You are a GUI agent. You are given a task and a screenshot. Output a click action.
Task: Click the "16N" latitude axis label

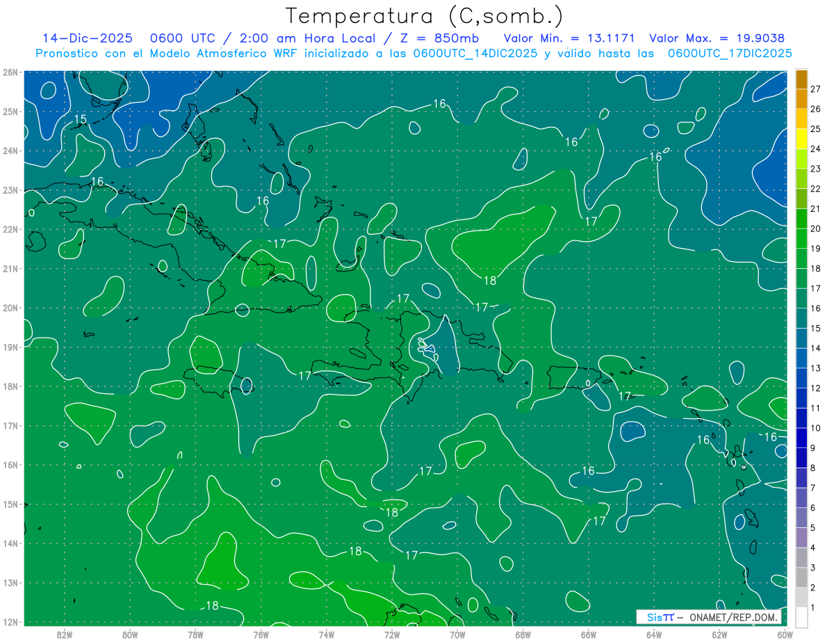10,465
